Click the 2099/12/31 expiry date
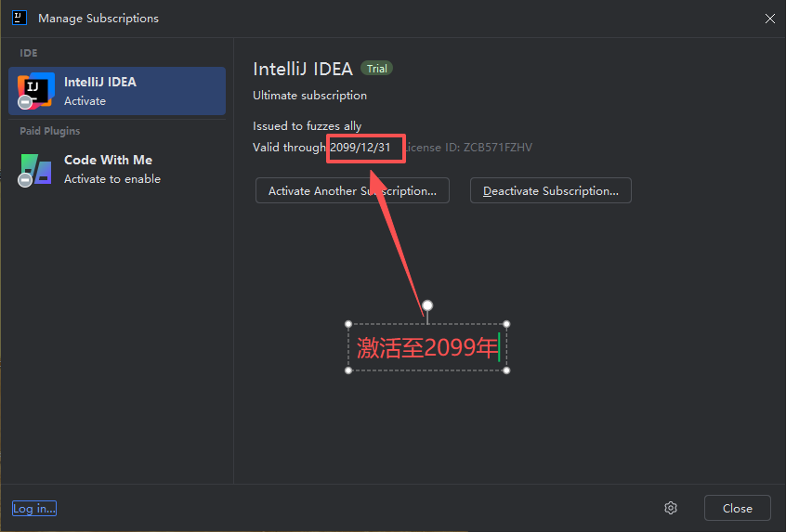Screen dimensions: 786x532 360,148
